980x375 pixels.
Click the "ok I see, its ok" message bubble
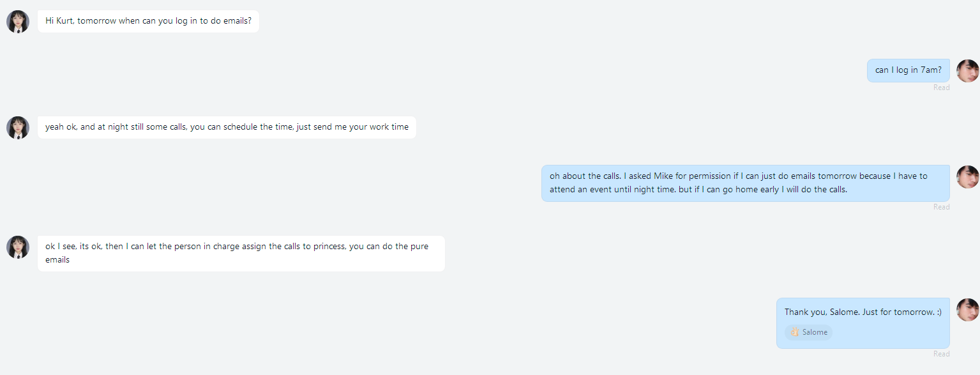241,253
